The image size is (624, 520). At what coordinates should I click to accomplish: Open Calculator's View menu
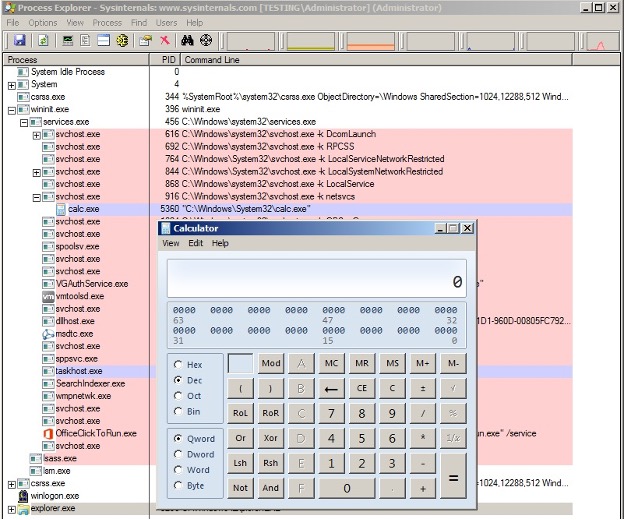point(171,243)
